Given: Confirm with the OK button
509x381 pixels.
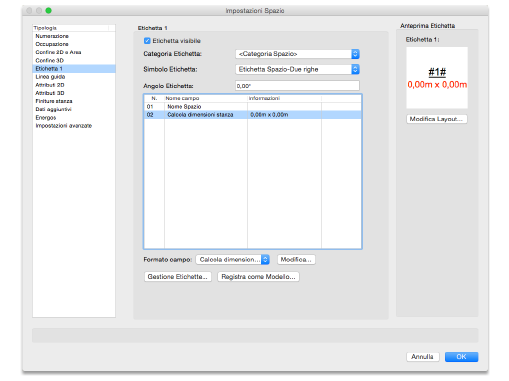Looking at the screenshot, I should 461,357.
